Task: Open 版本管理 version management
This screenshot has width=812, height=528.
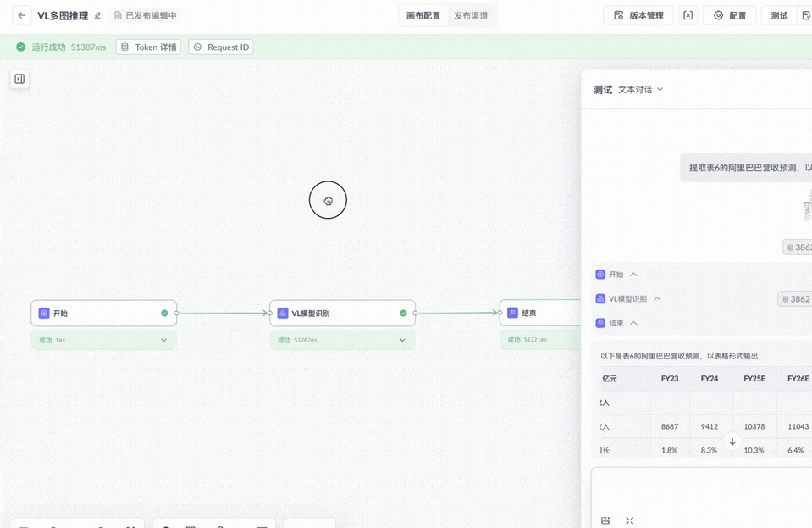Action: (x=638, y=15)
